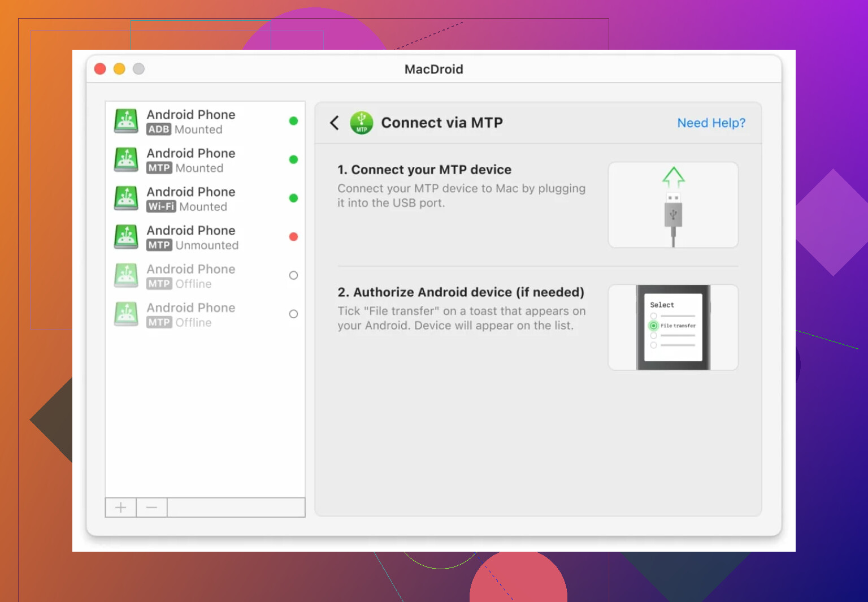The image size is (868, 602).
Task: Click the MTP badge beside Unmounted
Action: point(159,245)
